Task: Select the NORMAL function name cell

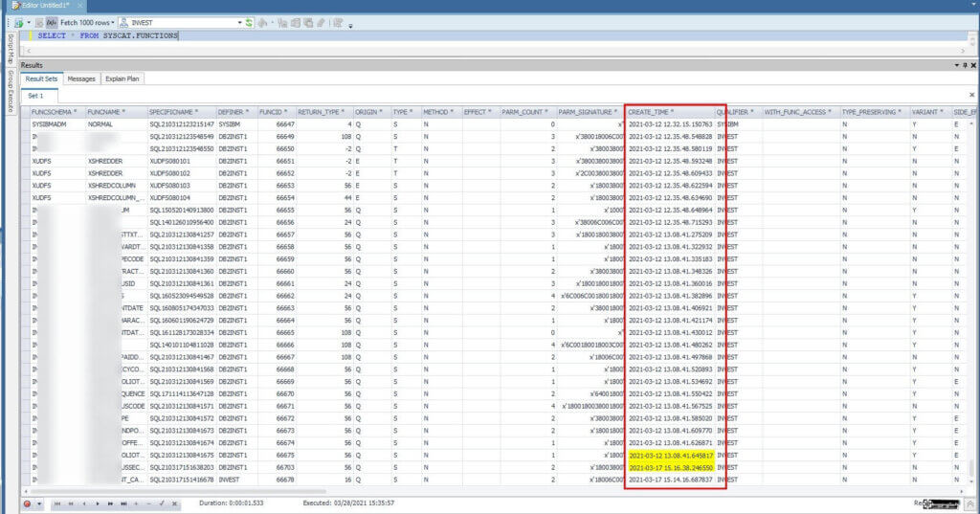Action: (116, 124)
